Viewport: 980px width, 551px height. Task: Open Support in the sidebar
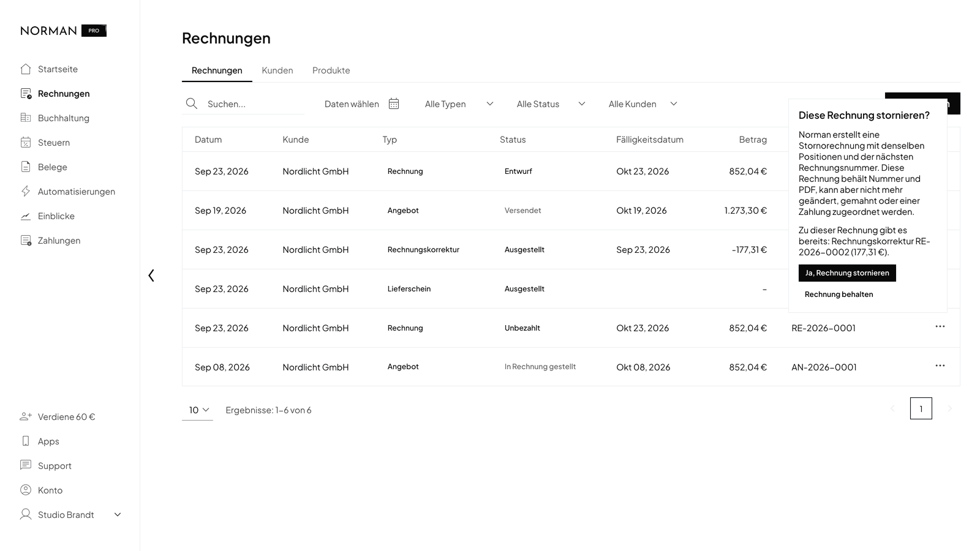46,466
